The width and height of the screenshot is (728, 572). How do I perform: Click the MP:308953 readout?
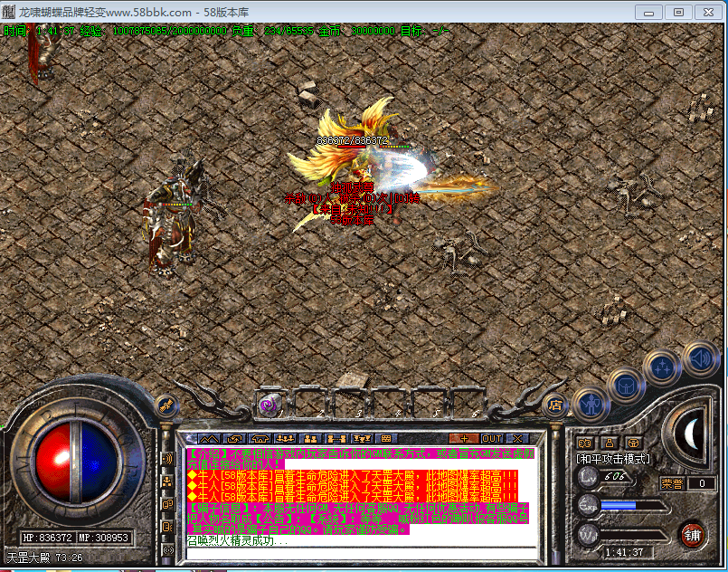click(x=103, y=538)
